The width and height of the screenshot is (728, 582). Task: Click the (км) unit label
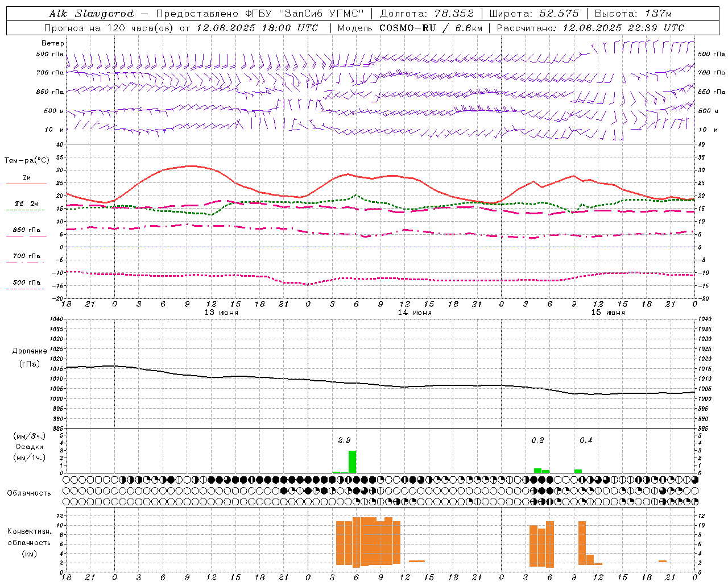30,554
